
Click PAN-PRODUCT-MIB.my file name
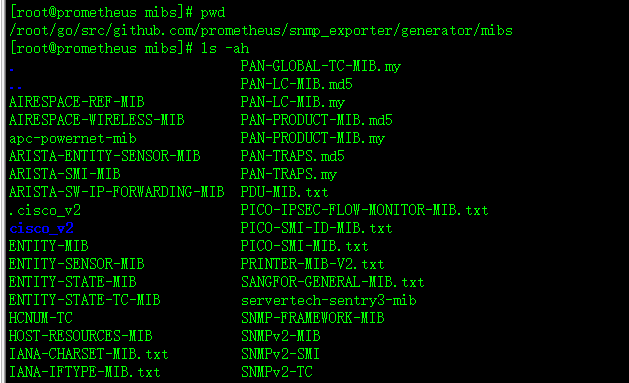click(312, 138)
